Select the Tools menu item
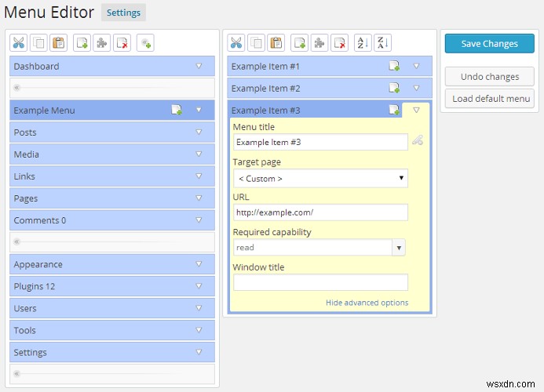Image resolution: width=544 pixels, height=392 pixels. tap(112, 330)
